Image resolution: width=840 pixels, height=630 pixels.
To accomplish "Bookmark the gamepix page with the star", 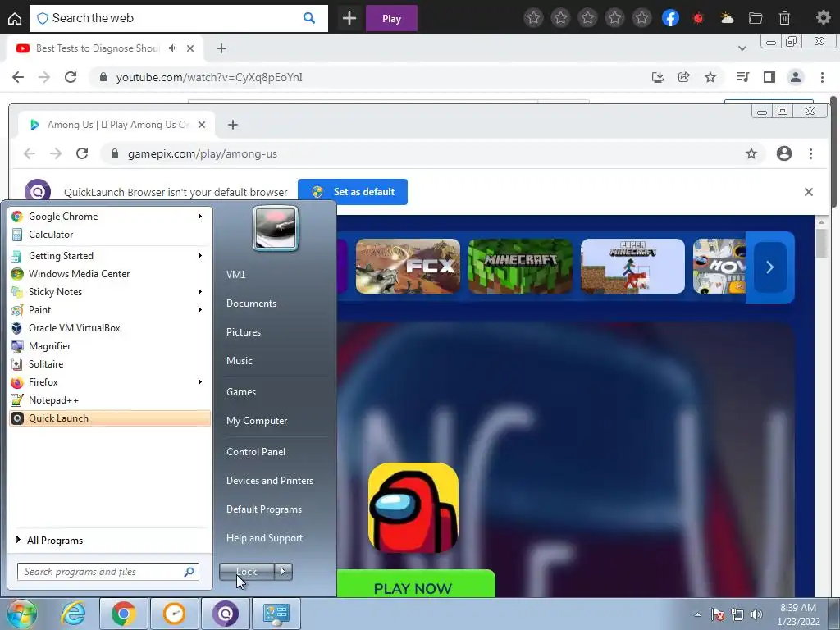I will coord(751,153).
